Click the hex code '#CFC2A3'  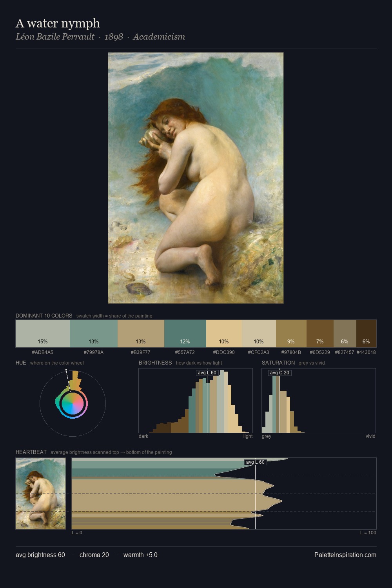(259, 352)
